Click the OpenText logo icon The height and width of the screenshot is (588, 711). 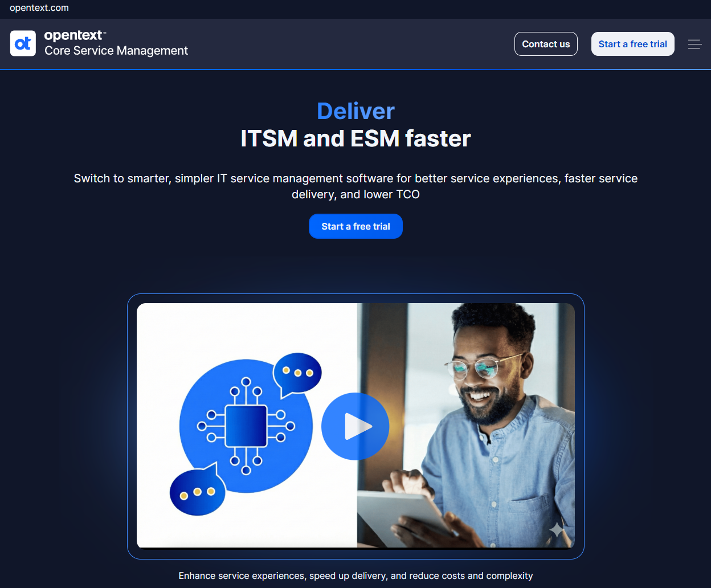point(23,43)
